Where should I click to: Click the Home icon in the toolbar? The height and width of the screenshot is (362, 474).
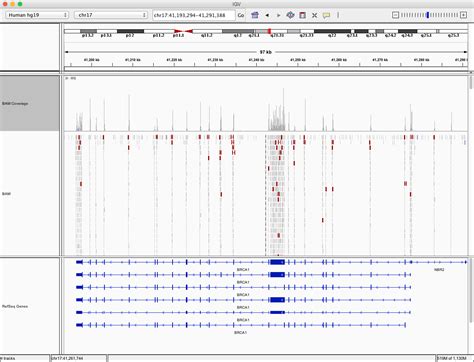pos(255,15)
